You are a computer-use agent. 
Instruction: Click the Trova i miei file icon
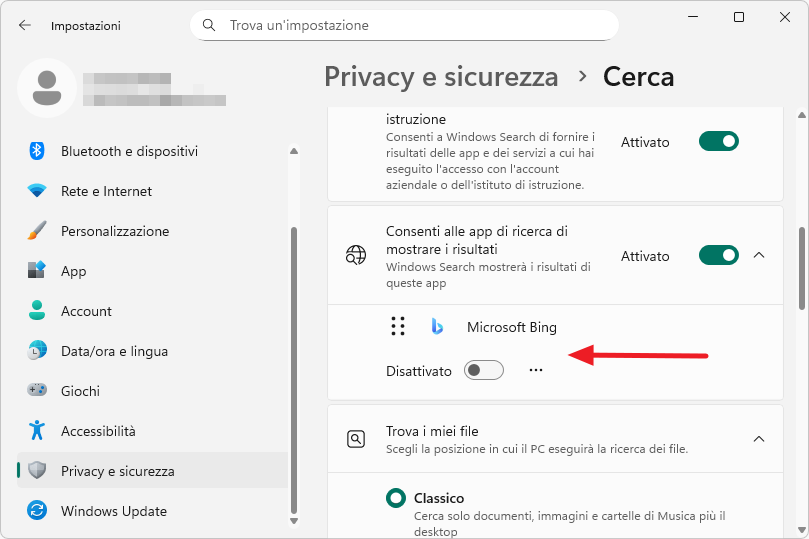pos(356,439)
